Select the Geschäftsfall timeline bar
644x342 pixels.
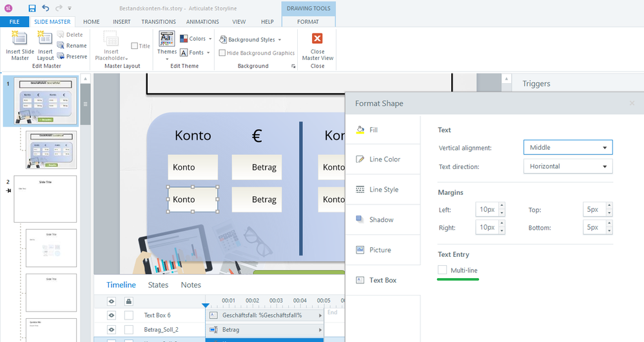(265, 316)
